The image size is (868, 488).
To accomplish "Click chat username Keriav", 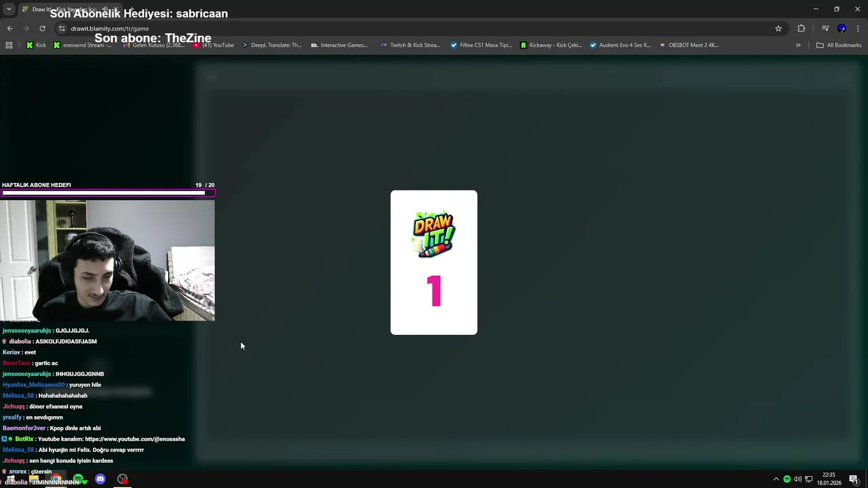I will (x=12, y=352).
